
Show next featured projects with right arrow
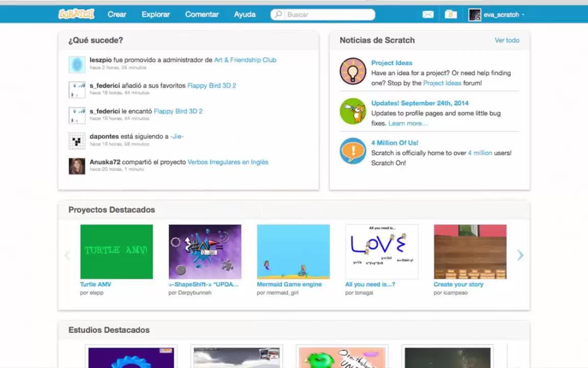[520, 255]
